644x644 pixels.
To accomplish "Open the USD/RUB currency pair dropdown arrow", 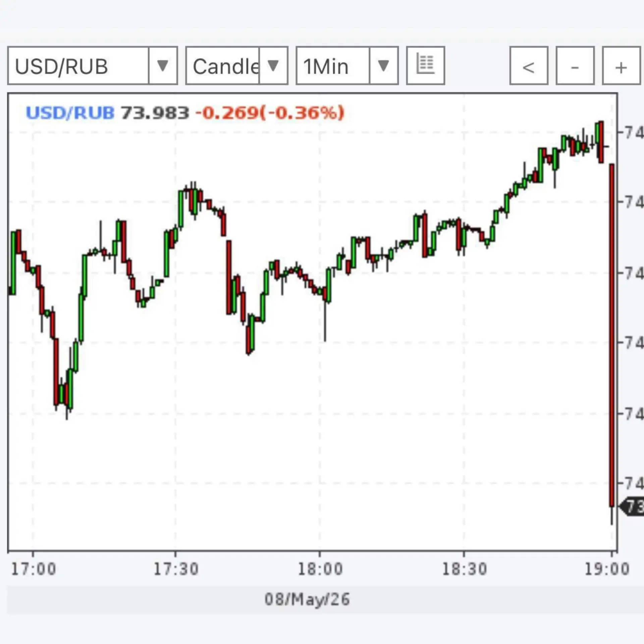I will click(163, 65).
